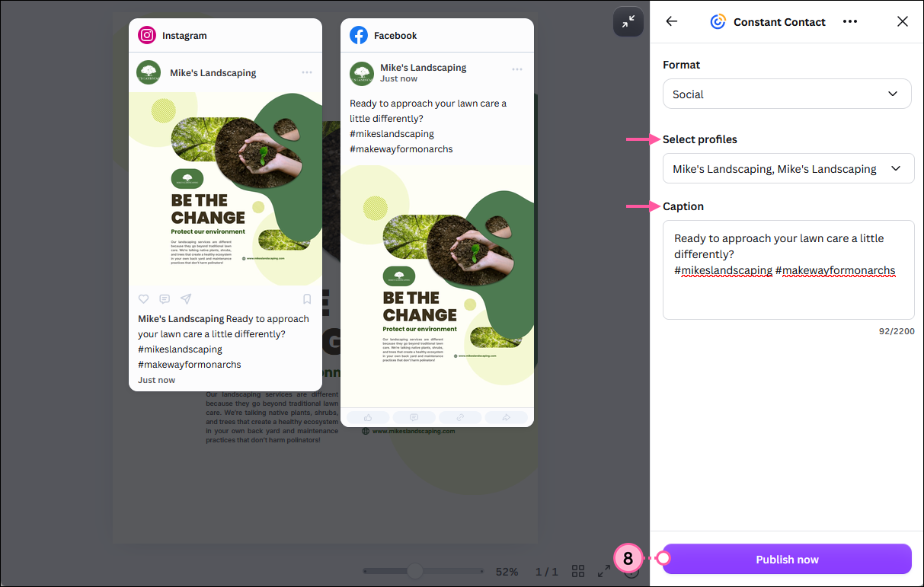Viewport: 924px width, 587px height.
Task: Click Mike's Landscaping name in the Facebook post header
Action: pyautogui.click(x=424, y=68)
